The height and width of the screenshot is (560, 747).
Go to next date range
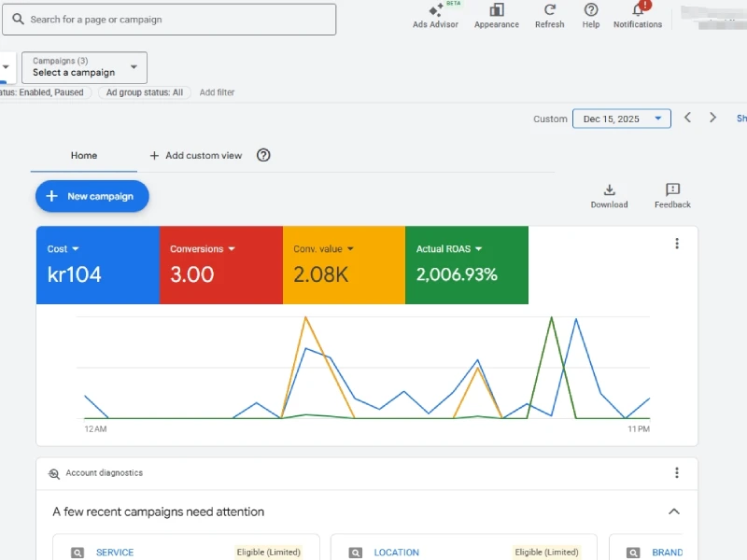click(x=713, y=119)
